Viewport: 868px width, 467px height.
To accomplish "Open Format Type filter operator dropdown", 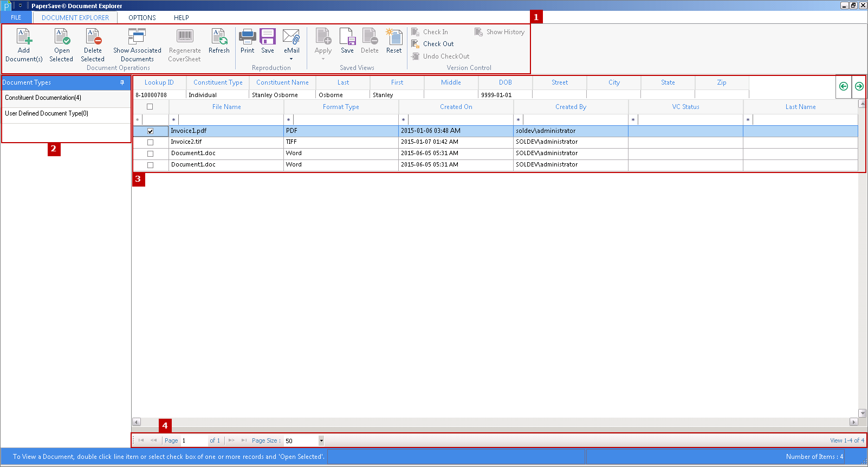I will tap(288, 120).
